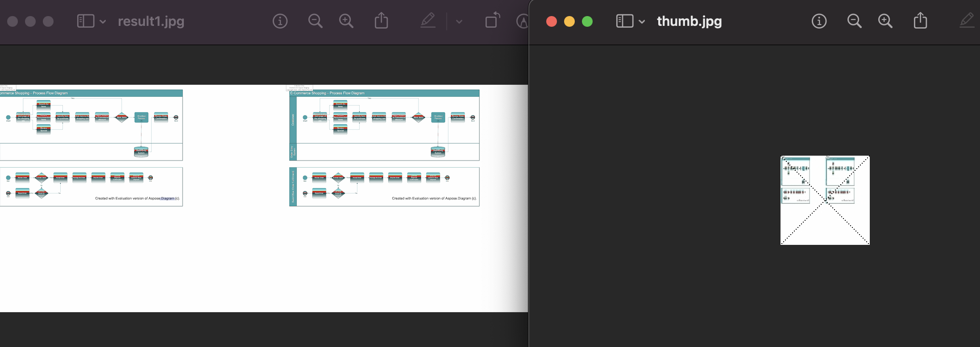Image resolution: width=980 pixels, height=347 pixels.
Task: Zoom in on the result1.jpg image
Action: 346,21
